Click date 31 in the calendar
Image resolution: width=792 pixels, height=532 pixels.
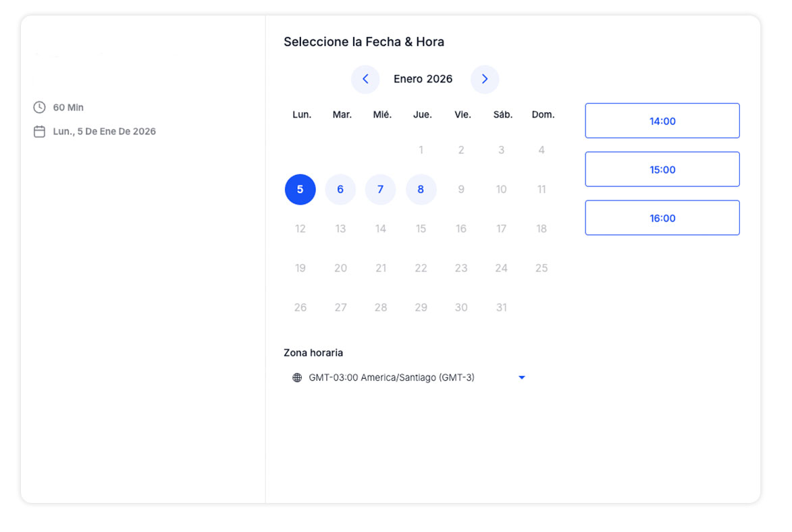(501, 308)
